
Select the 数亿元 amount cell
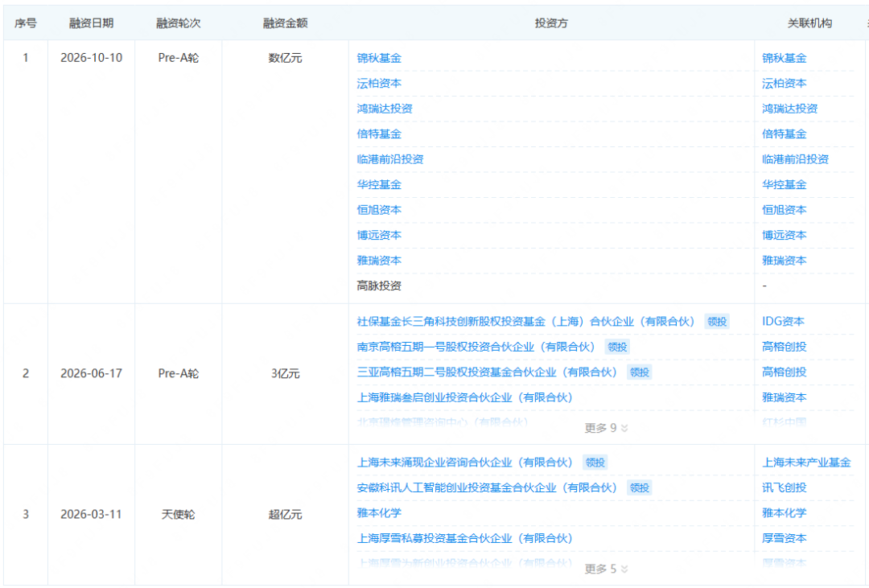(x=286, y=58)
